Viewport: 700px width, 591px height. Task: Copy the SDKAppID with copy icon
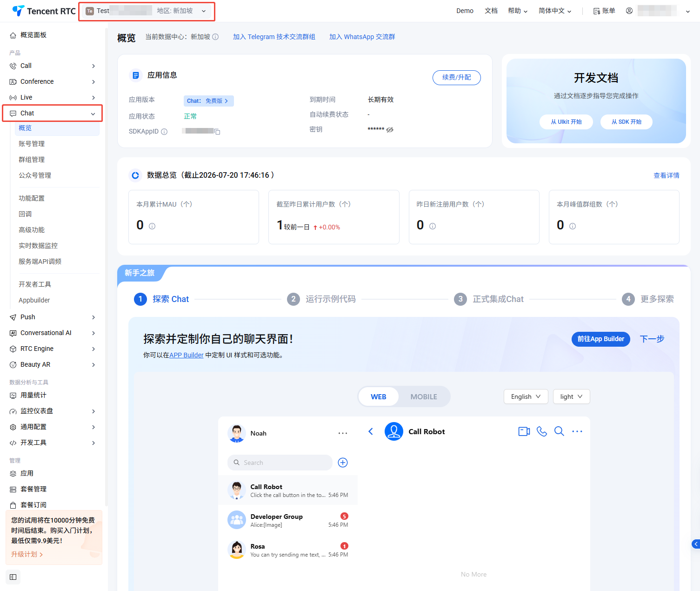click(217, 132)
